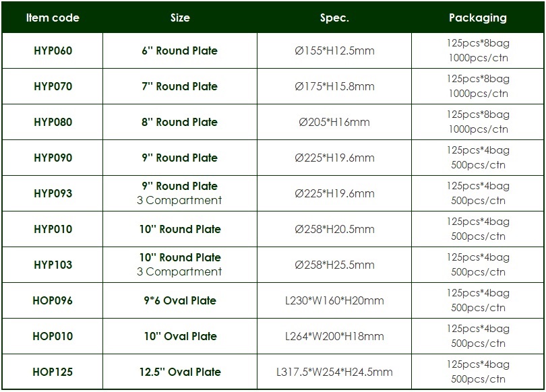Click the 8" Round Plate size cell
Image resolution: width=546 pixels, height=392 pixels.
[180, 122]
